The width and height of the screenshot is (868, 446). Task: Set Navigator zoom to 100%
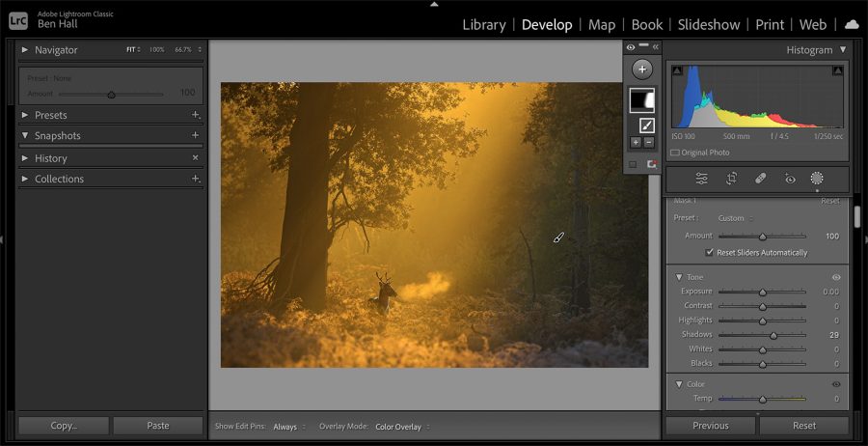tap(156, 50)
